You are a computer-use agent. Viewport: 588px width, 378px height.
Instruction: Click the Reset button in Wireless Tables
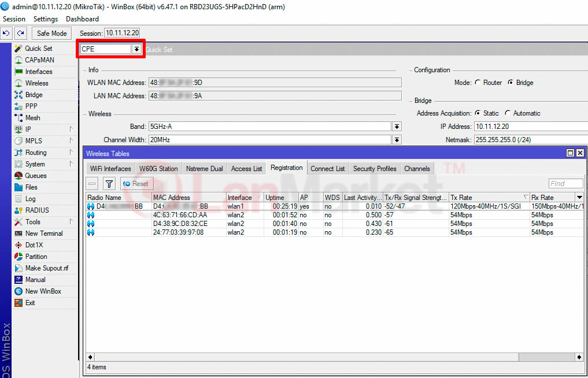tap(136, 184)
